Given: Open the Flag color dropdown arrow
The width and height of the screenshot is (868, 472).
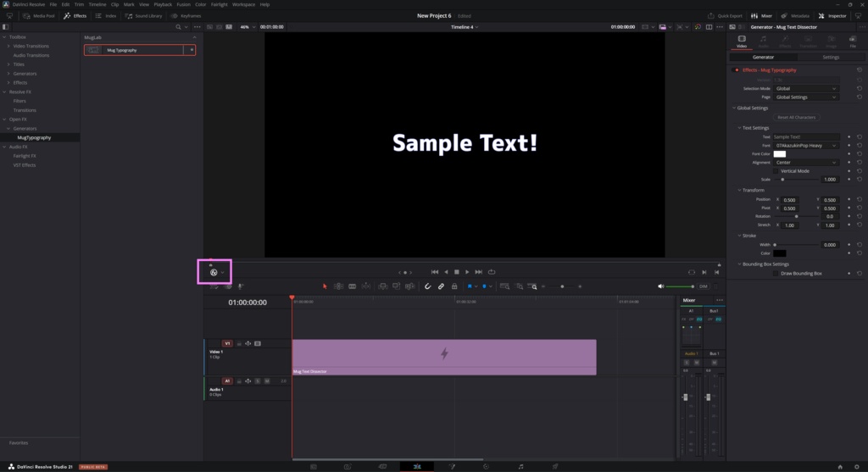Looking at the screenshot, I should 476,286.
